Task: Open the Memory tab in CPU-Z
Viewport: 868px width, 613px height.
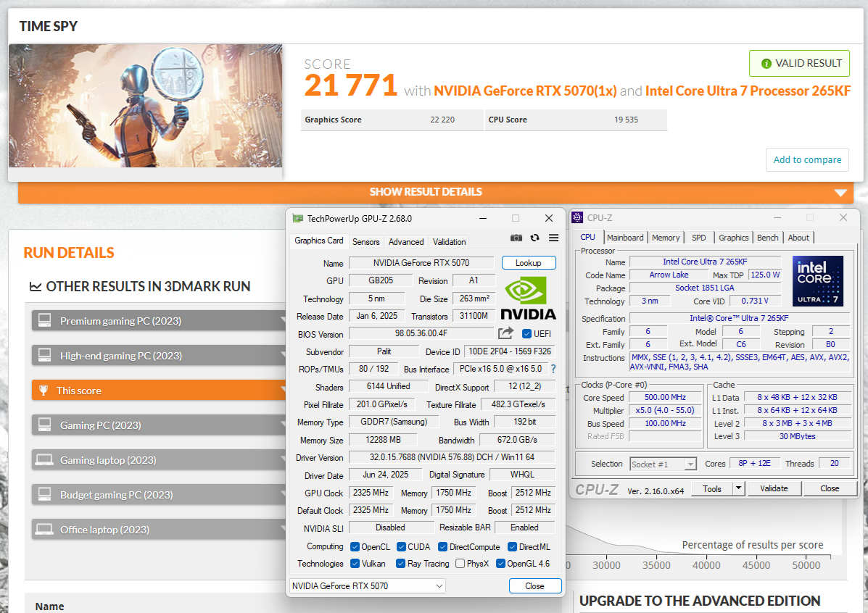Action: click(x=665, y=238)
